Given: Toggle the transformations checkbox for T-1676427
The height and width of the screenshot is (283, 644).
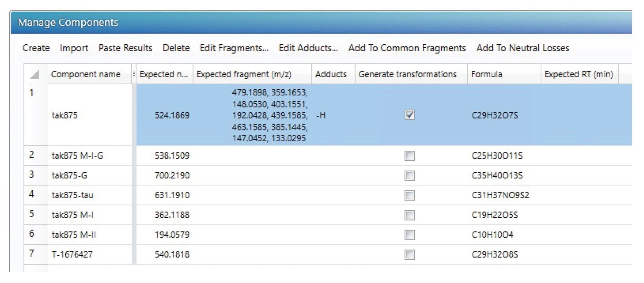Looking at the screenshot, I should (409, 255).
